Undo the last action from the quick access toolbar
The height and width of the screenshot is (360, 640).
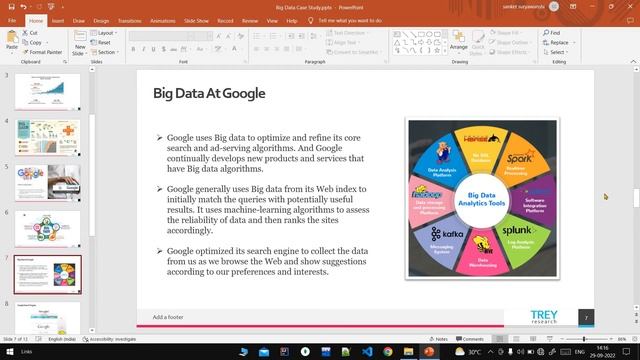(x=23, y=7)
